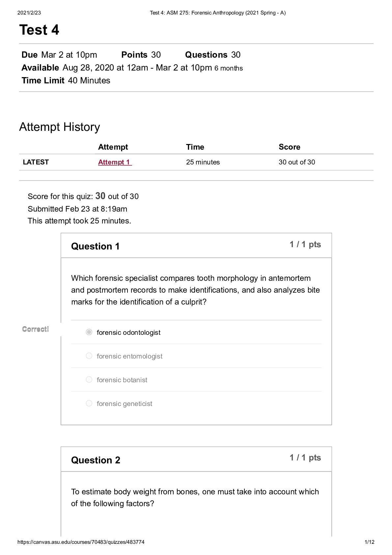Pick the forensic geneticist answer option
Image resolution: width=392 pixels, height=555 pixels.
tap(89, 403)
